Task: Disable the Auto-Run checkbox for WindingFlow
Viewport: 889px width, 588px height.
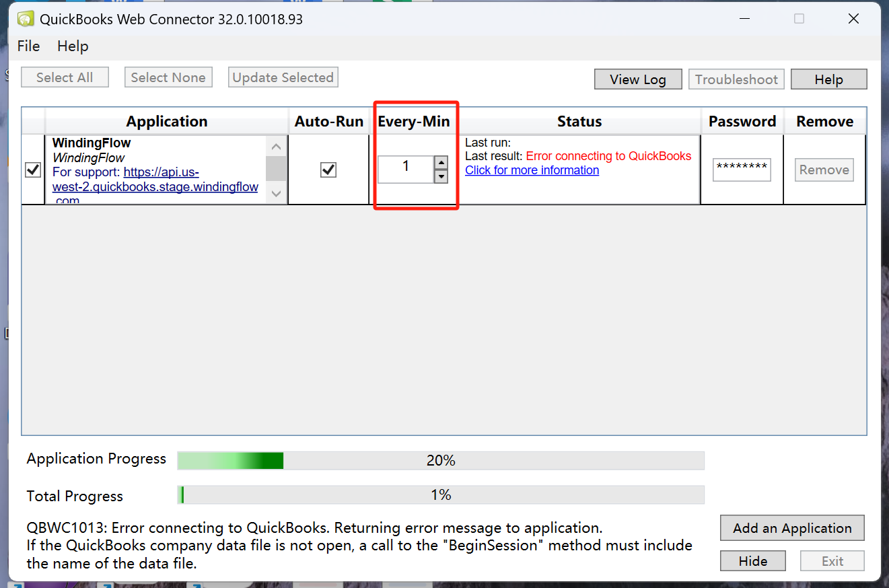Action: pos(328,170)
